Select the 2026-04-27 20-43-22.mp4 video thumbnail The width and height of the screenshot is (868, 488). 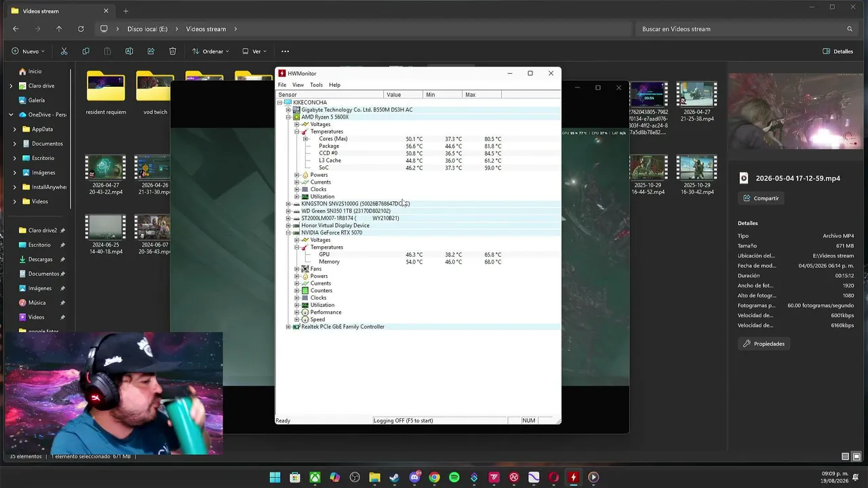[x=105, y=167]
